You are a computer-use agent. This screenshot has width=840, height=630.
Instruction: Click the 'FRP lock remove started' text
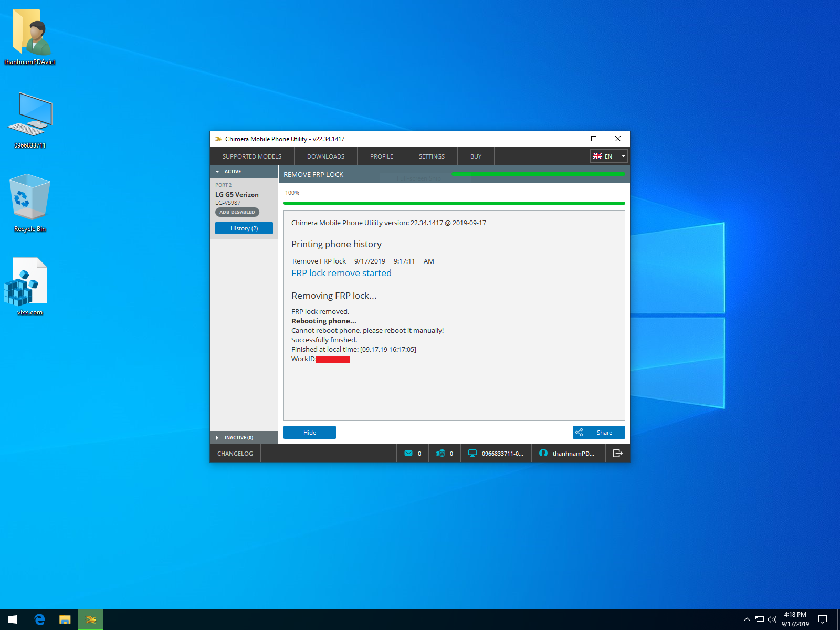(341, 273)
